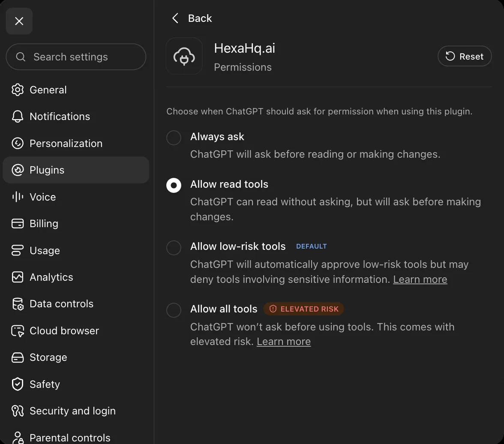Click the Personalization icon
This screenshot has height=444, width=504.
(18, 144)
